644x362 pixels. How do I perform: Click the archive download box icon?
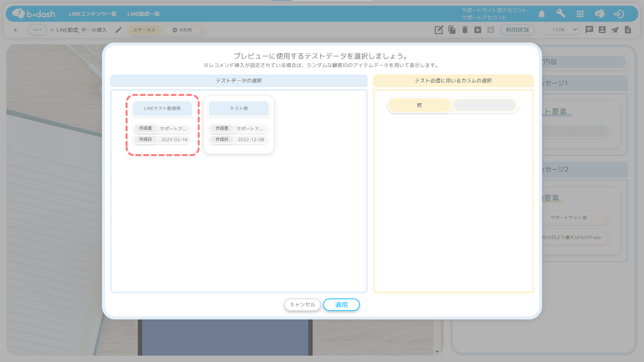pos(478,30)
